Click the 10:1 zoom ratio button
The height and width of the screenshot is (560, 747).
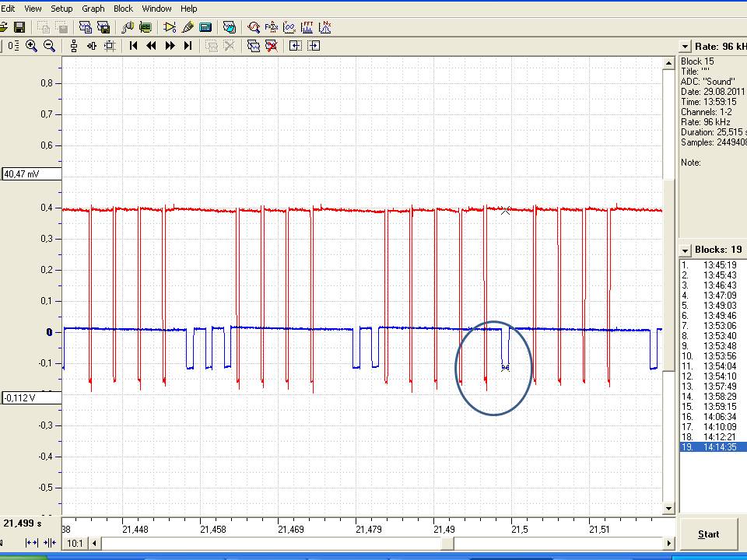tap(75, 543)
